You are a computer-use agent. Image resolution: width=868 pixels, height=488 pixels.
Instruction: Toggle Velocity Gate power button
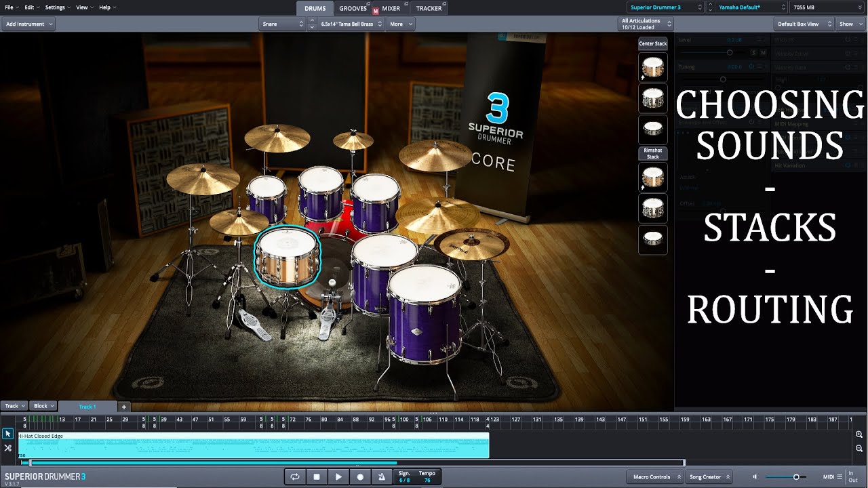848,67
